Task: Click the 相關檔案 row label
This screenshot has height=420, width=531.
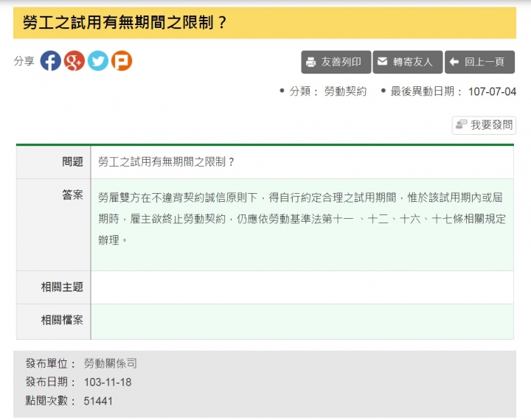Action: 62,320
